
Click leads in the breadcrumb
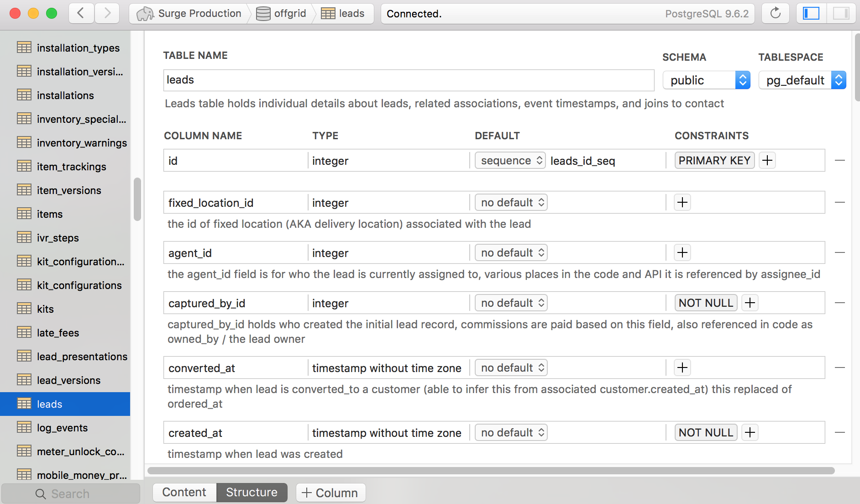[x=352, y=13]
